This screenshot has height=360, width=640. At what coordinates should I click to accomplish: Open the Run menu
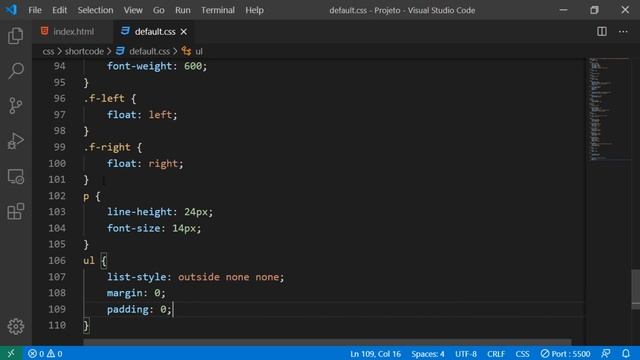coord(182,10)
